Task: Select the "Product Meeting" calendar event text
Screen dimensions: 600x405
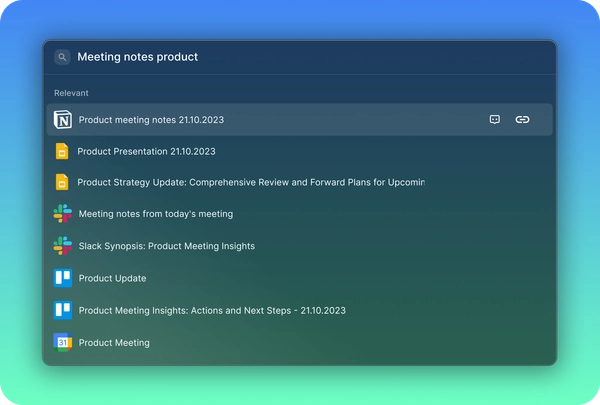Action: tap(114, 342)
